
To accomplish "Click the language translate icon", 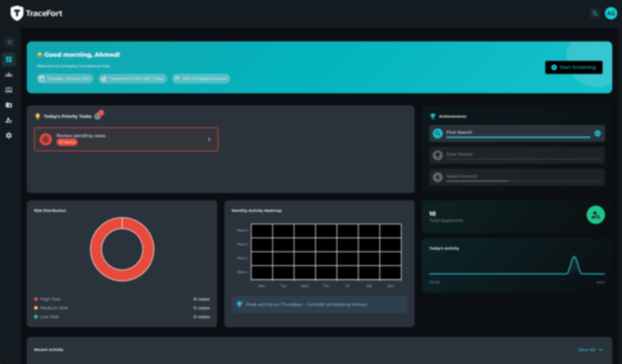I will 595,13.
